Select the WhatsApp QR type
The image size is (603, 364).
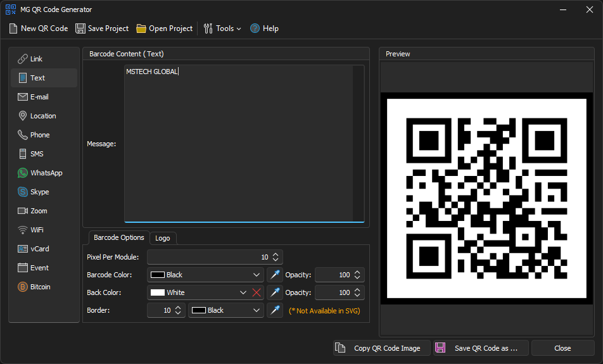tap(44, 173)
